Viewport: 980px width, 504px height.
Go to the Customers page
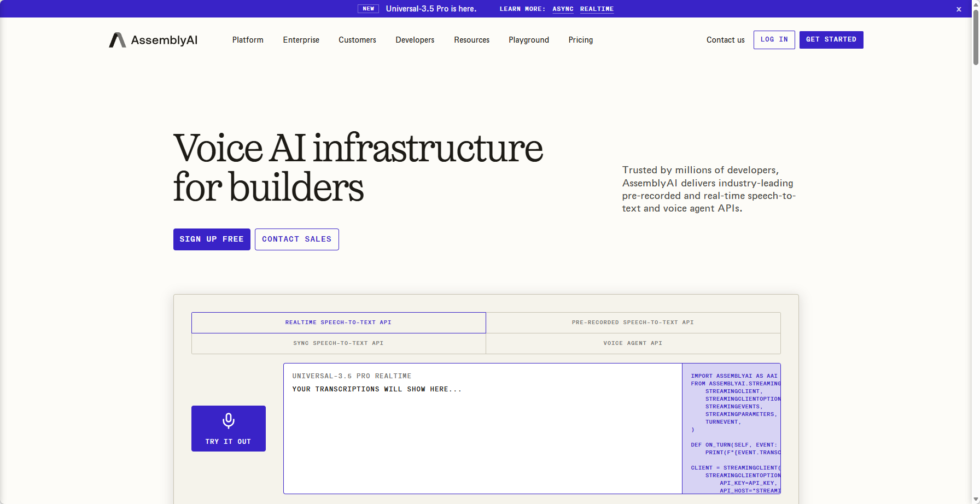pyautogui.click(x=357, y=40)
